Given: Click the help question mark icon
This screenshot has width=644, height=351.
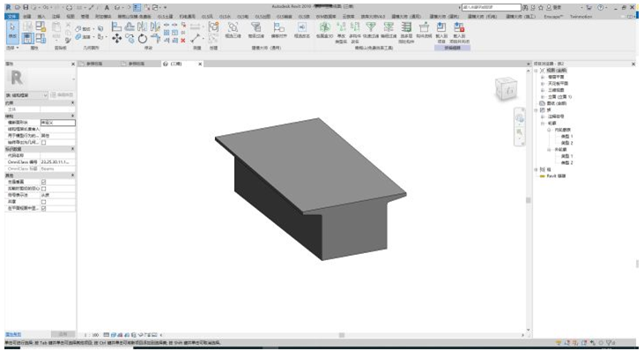Looking at the screenshot, I should pos(601,7).
